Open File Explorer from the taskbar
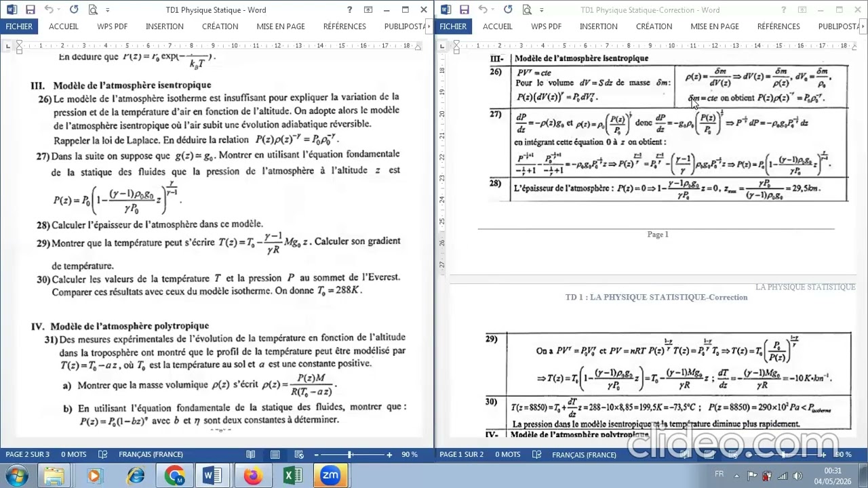 [54, 476]
